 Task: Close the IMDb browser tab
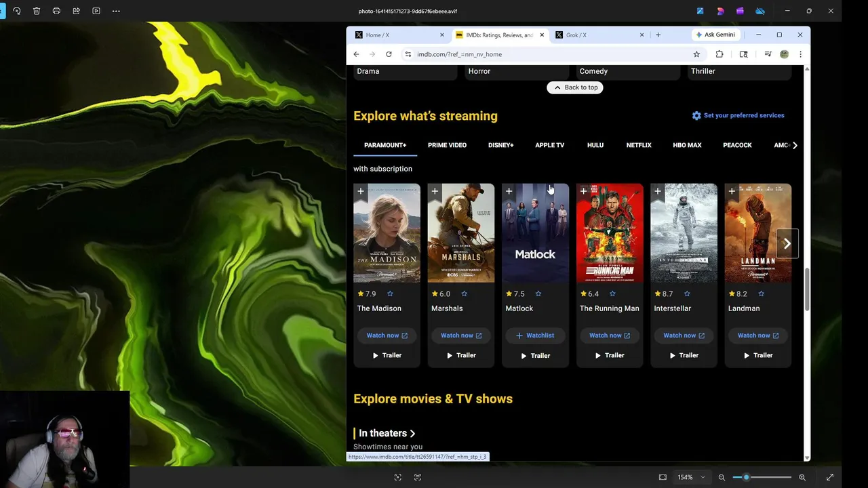(542, 35)
